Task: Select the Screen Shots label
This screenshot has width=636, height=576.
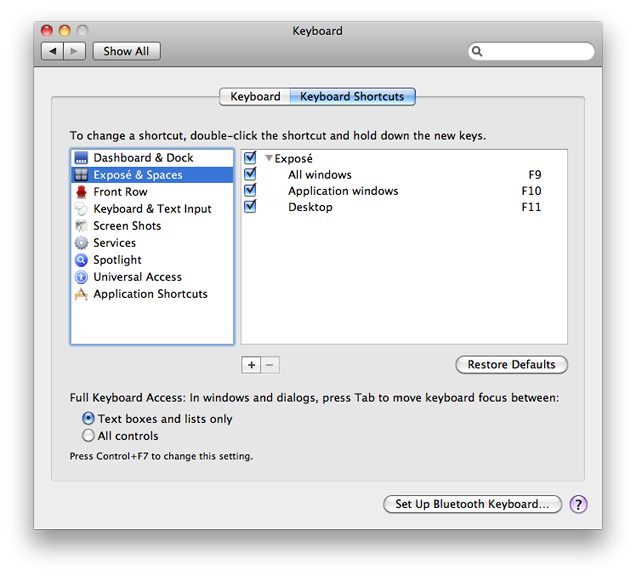Action: click(127, 226)
